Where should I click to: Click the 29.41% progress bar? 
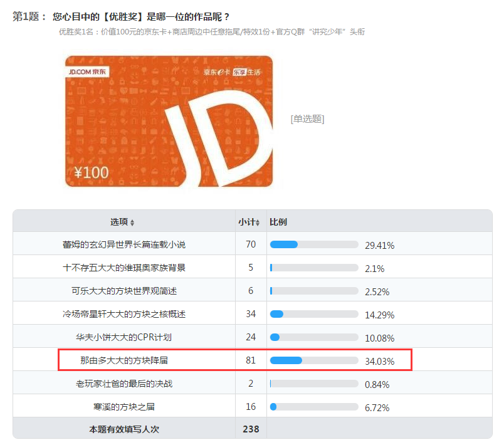tap(314, 244)
